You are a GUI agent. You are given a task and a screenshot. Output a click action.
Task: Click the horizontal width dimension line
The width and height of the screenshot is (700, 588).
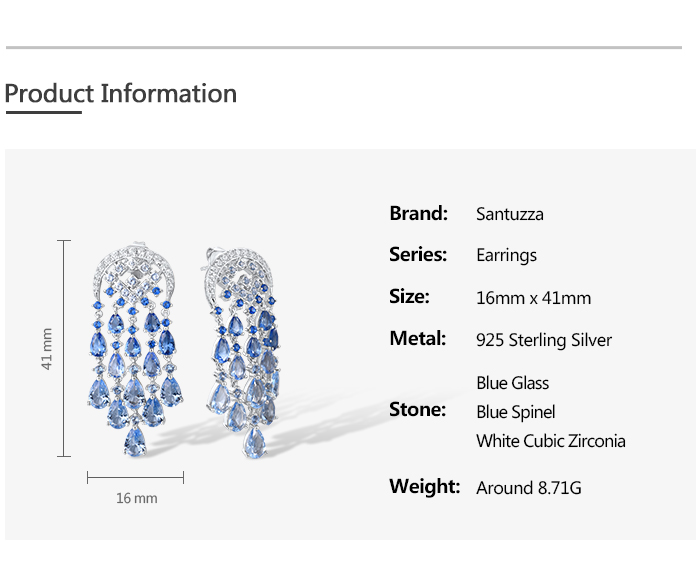pos(136,477)
